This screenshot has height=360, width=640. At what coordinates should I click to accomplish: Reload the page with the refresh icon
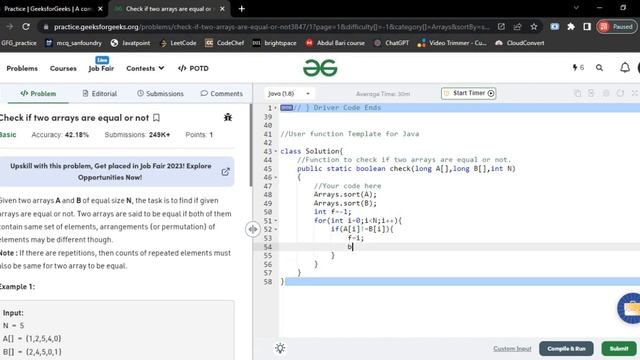pos(26,27)
